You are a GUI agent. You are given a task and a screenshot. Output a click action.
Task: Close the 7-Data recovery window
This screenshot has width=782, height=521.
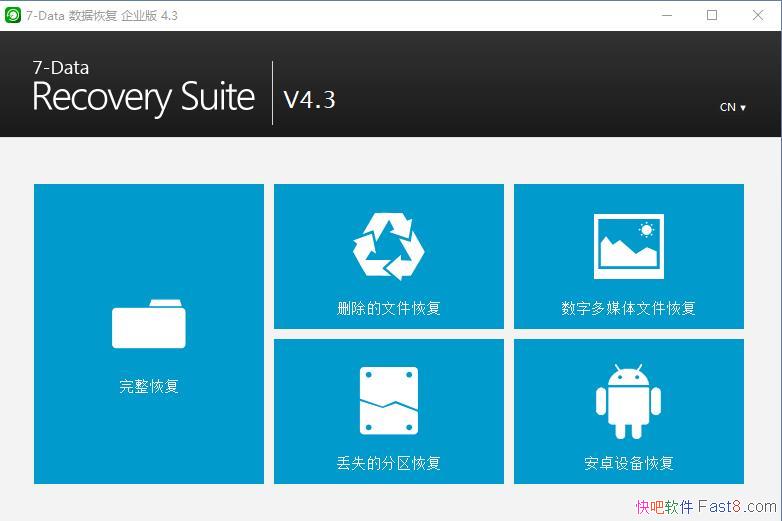pyautogui.click(x=757, y=15)
